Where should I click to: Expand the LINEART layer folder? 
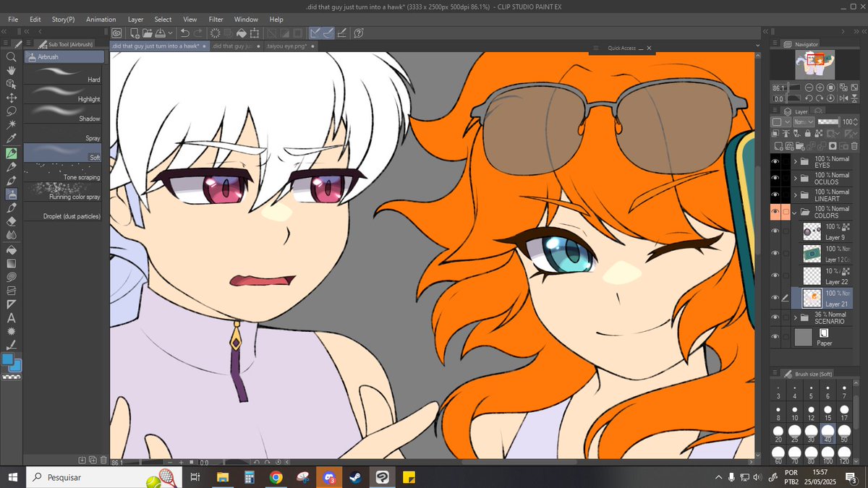pos(796,194)
